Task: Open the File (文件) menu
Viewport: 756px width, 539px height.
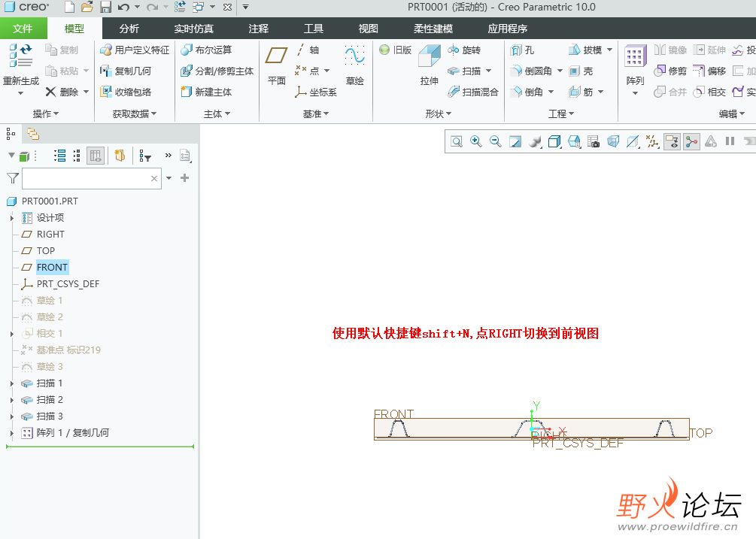Action: click(x=23, y=29)
